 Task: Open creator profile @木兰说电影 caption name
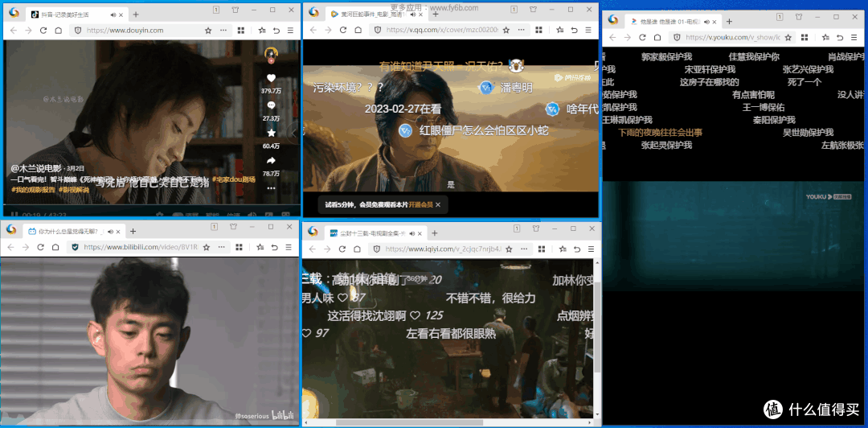click(x=35, y=168)
